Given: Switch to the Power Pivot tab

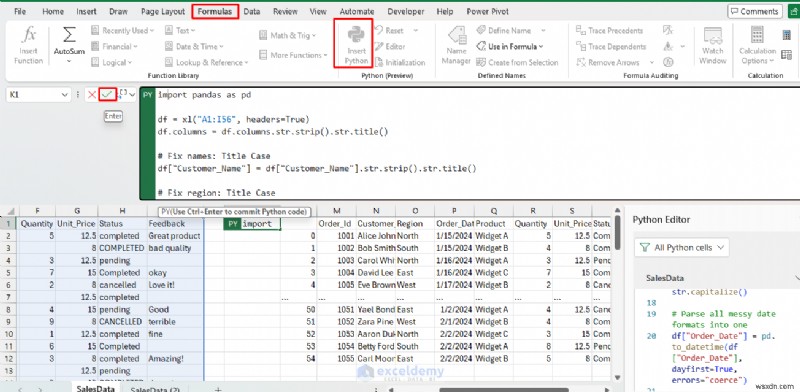Looking at the screenshot, I should coord(488,11).
